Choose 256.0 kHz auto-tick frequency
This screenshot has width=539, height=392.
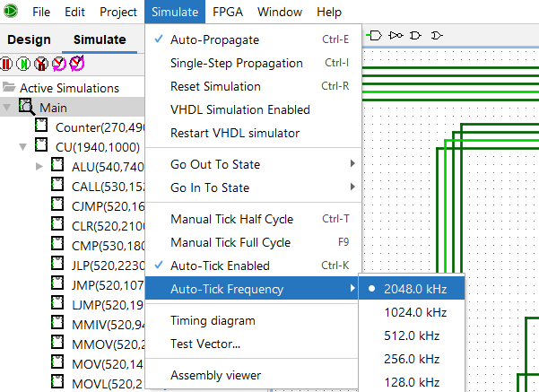pyautogui.click(x=412, y=359)
